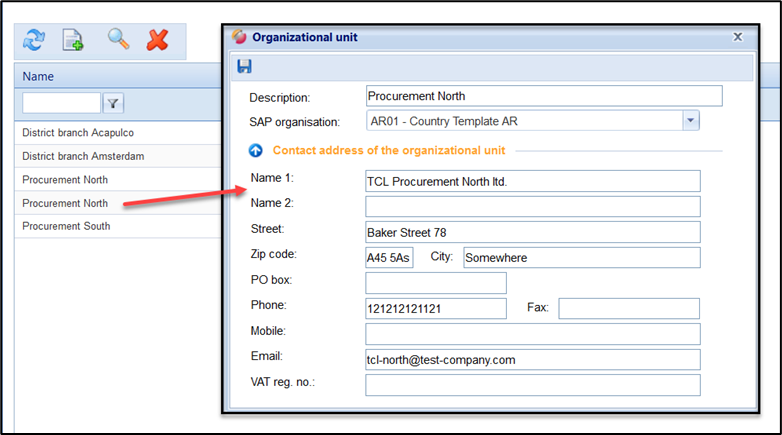The image size is (782, 435).
Task: Click the Email input field
Action: (x=532, y=359)
